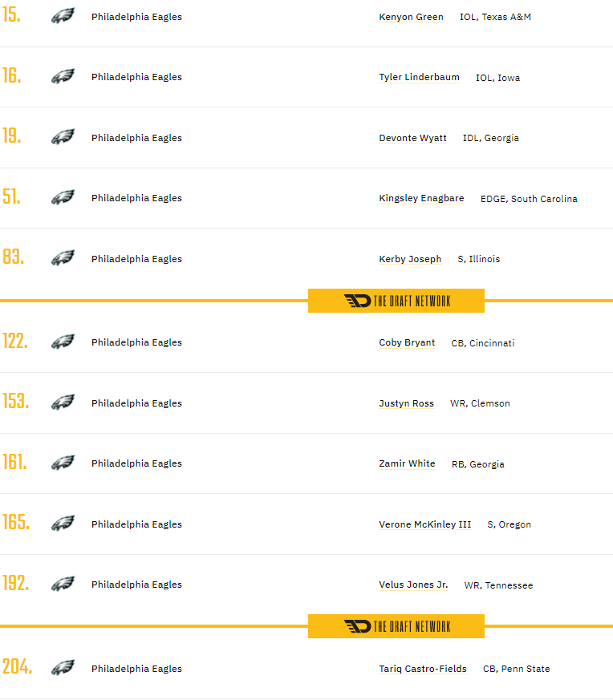
Task: Open Velus Jones Jr. player link
Action: coord(413,585)
